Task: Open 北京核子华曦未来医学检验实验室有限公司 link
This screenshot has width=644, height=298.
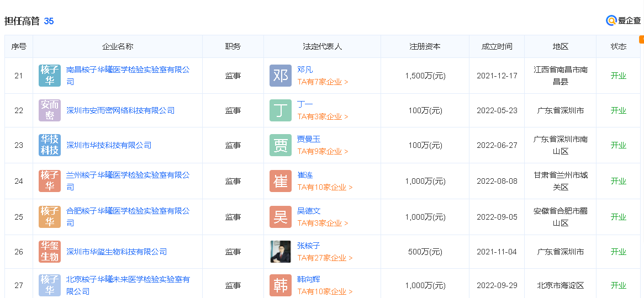Action: click(x=128, y=285)
